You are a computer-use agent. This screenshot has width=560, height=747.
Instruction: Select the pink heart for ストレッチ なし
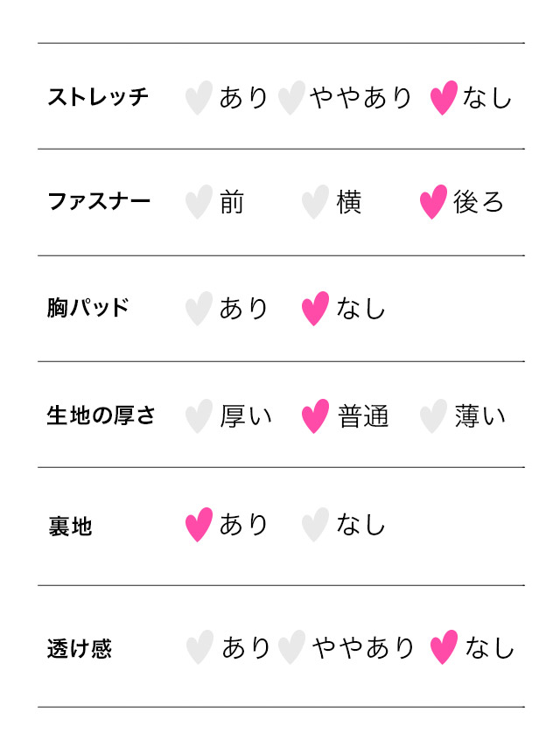click(x=444, y=97)
